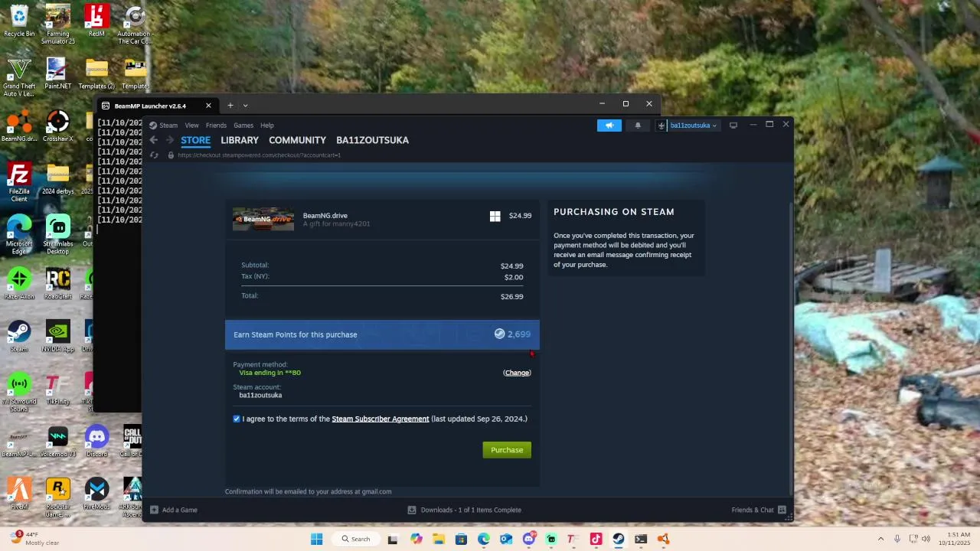Select the BeamMP Launcher v2.6.4 tab
Screen dimensions: 980x551
click(x=157, y=106)
